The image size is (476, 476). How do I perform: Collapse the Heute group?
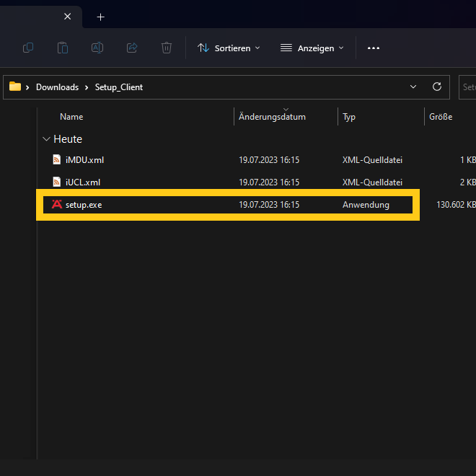[47, 139]
